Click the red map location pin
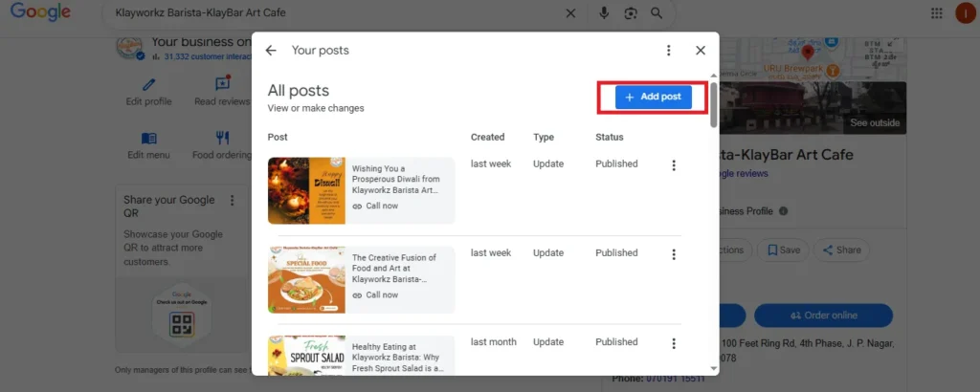980x392 pixels. coord(808,53)
